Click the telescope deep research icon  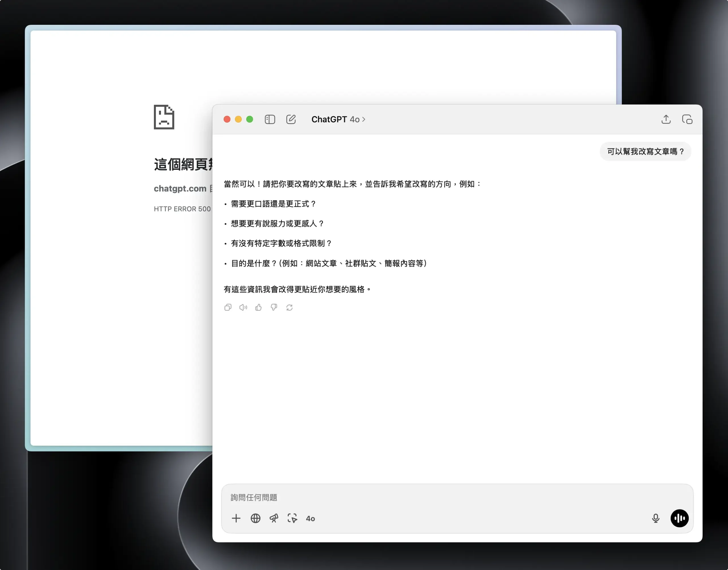click(274, 518)
